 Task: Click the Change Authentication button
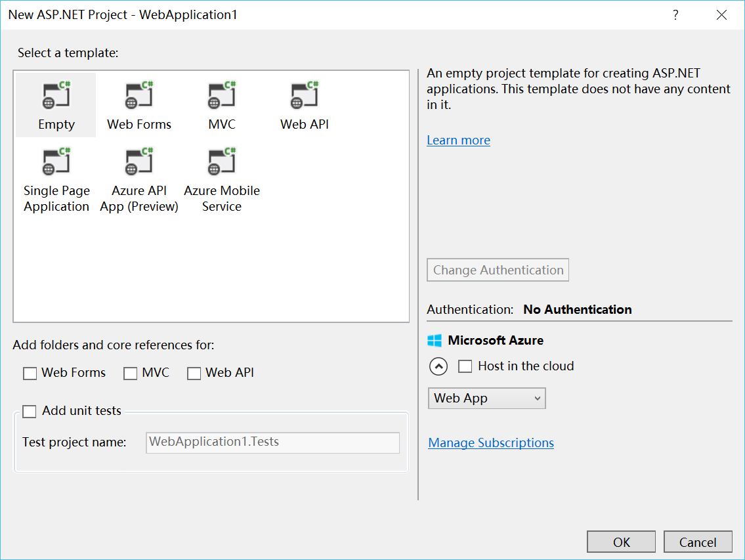coord(498,270)
